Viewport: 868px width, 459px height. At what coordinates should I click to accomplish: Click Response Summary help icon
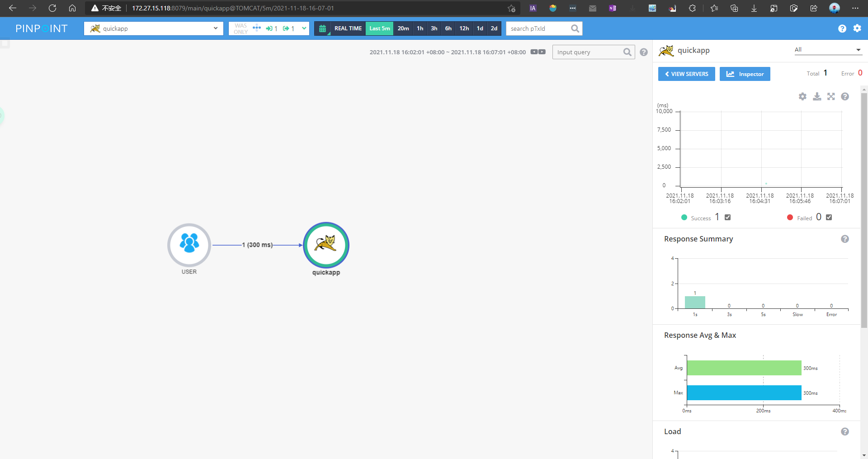pos(844,239)
